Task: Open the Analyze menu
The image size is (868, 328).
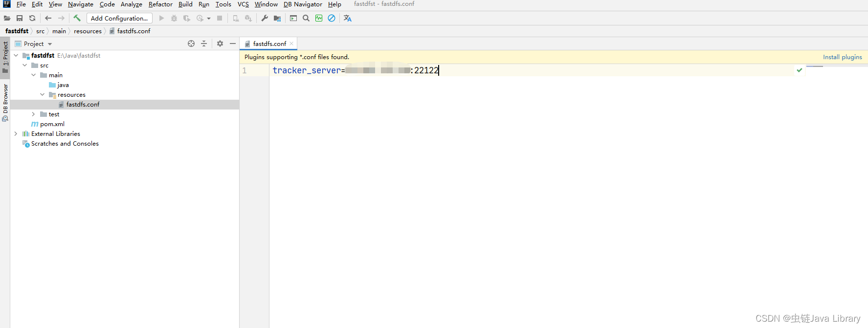Action: coord(132,4)
